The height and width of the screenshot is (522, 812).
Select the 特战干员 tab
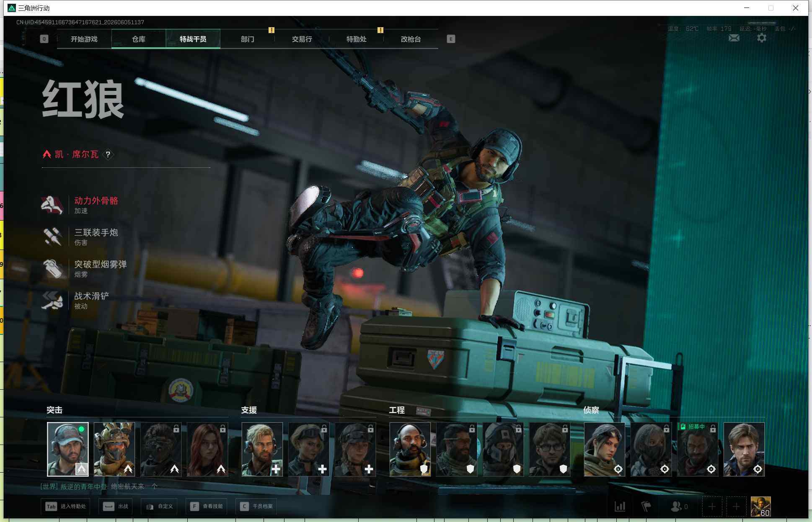point(193,39)
